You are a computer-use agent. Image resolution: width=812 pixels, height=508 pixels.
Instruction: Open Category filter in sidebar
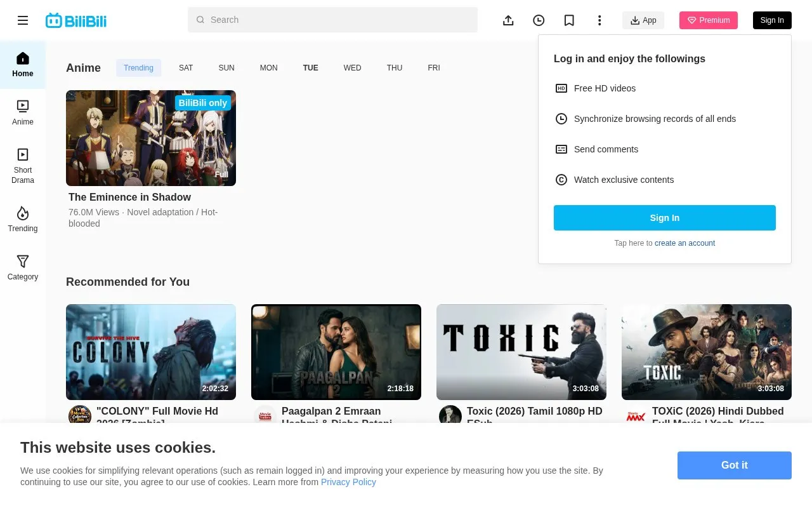coord(23,268)
